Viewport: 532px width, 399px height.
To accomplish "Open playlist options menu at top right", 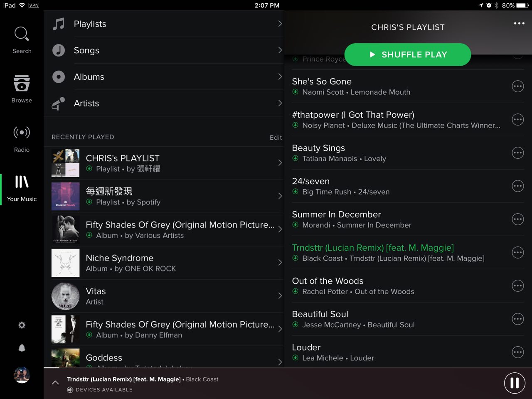I will coord(519,23).
